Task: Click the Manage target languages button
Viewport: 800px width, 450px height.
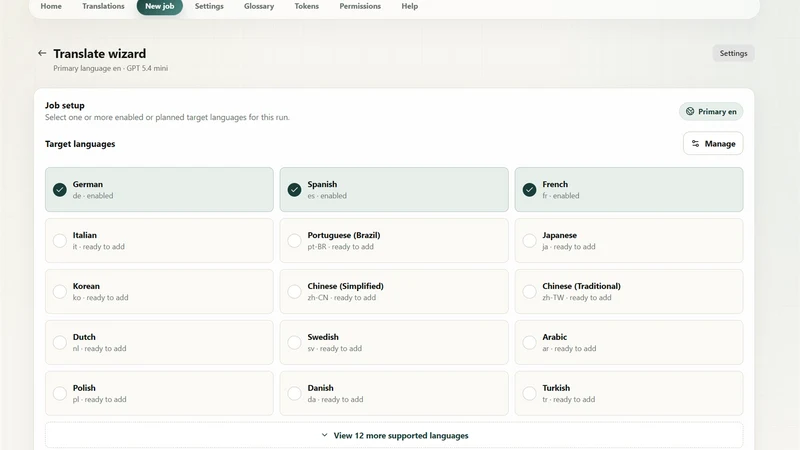Action: pos(713,144)
